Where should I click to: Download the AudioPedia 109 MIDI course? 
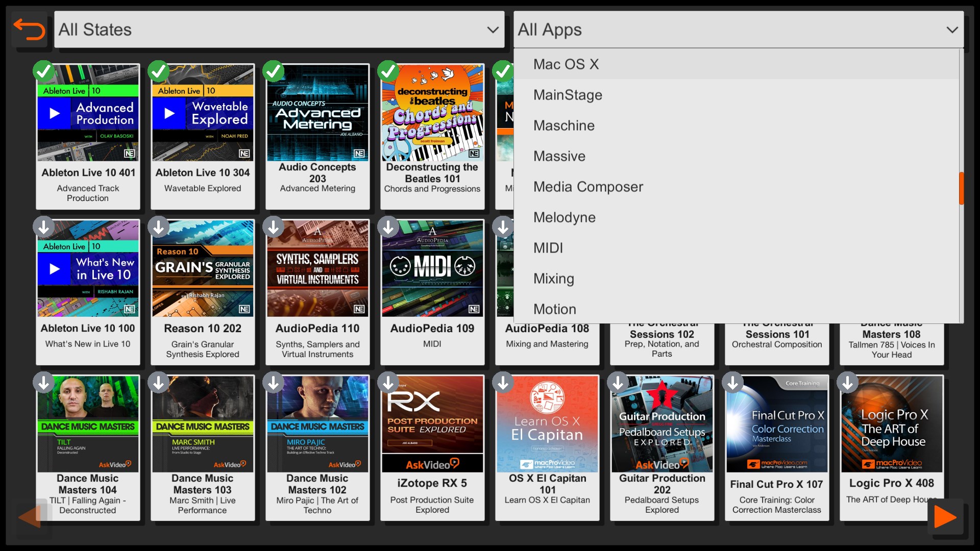(x=388, y=227)
